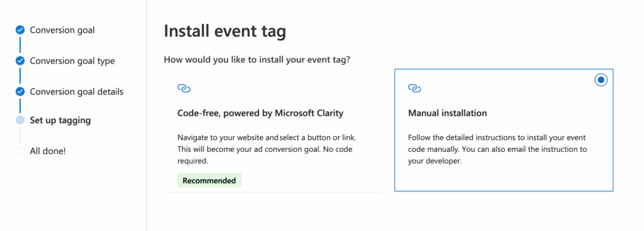Select the Set up tagging step label
The height and width of the screenshot is (231, 644).
60,121
